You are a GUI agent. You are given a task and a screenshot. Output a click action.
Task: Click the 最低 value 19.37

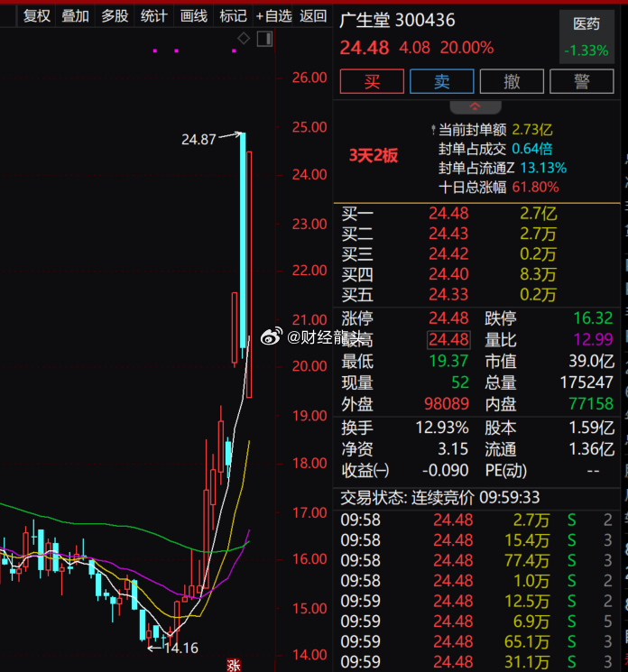pos(448,361)
